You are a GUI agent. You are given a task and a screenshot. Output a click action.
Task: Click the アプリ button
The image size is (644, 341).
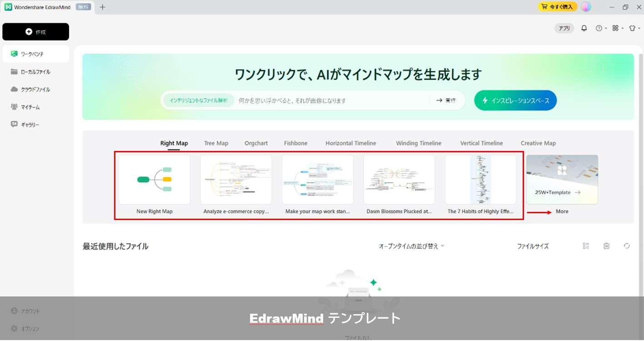[x=564, y=28]
